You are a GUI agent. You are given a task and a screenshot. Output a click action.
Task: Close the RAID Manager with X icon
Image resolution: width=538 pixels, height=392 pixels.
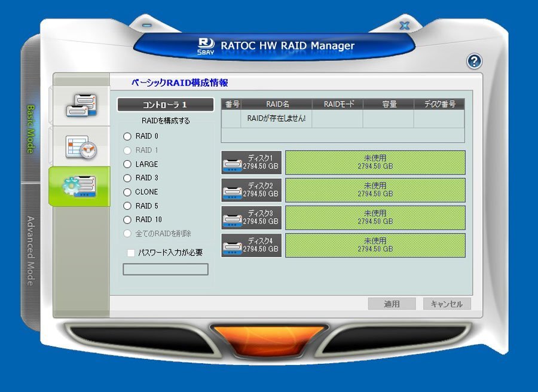(405, 26)
